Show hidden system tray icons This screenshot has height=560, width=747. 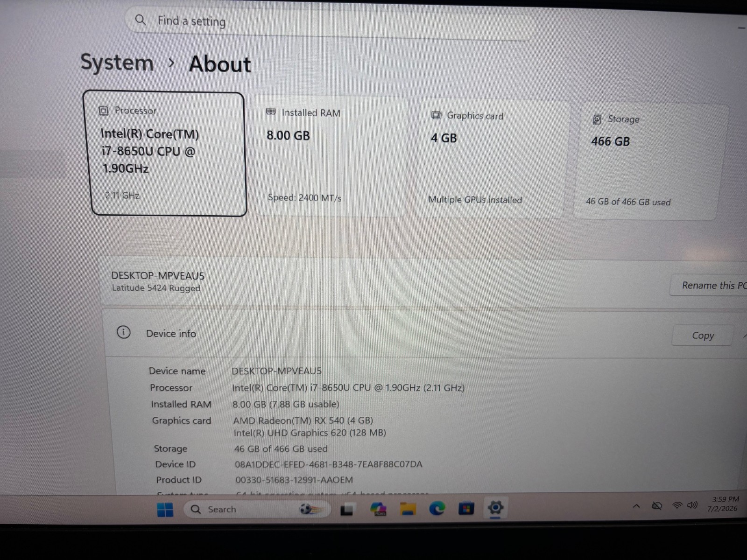coord(636,506)
